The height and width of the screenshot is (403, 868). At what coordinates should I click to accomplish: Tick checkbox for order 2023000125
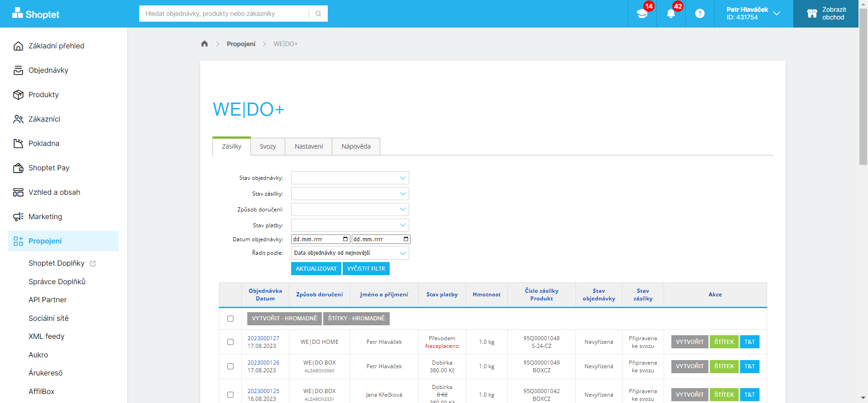coord(231,395)
